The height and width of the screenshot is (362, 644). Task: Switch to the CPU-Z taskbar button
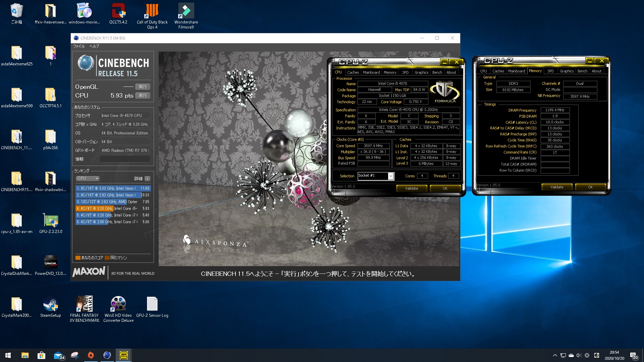point(123,355)
